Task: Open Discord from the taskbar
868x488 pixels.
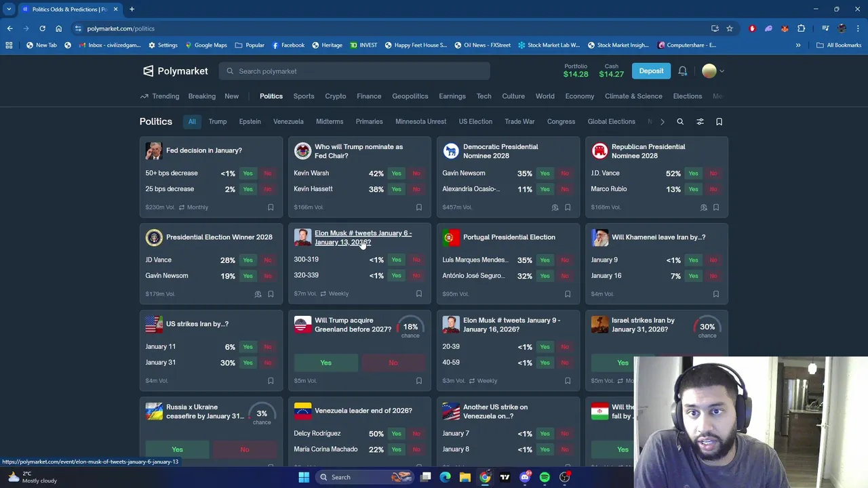Action: (x=525, y=477)
